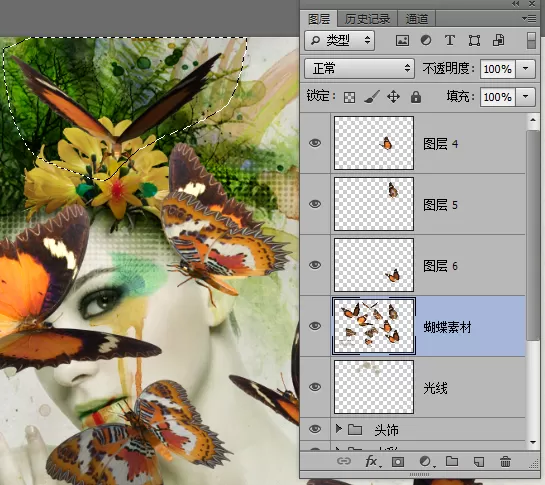Image resolution: width=545 pixels, height=485 pixels.
Task: Click 填充 100% value field
Action: click(498, 97)
